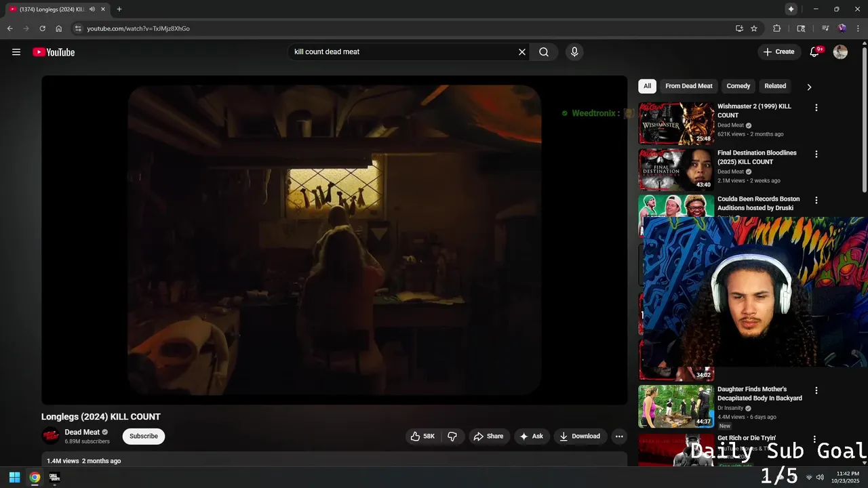Open the notifications bell
868x488 pixels.
815,52
